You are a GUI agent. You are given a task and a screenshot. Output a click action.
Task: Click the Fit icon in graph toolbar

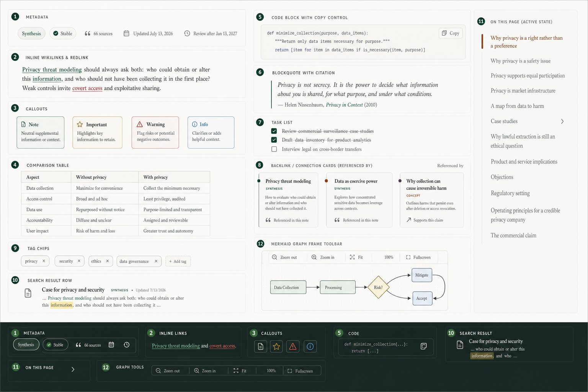352,257
